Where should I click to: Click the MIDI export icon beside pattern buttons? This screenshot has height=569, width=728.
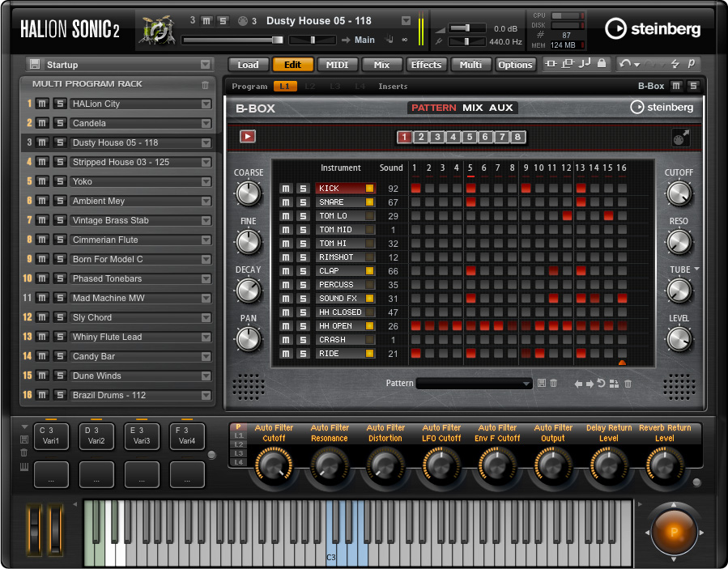point(680,138)
